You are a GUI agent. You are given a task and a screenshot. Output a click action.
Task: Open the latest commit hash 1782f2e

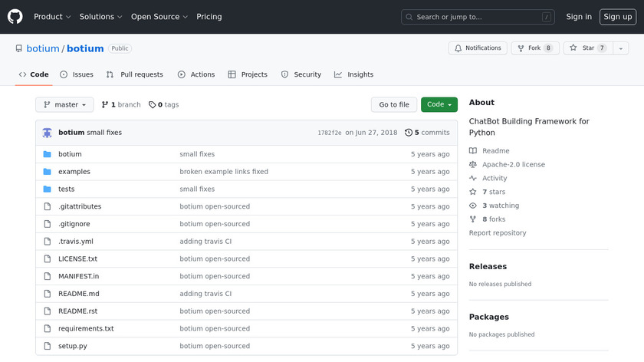(330, 133)
